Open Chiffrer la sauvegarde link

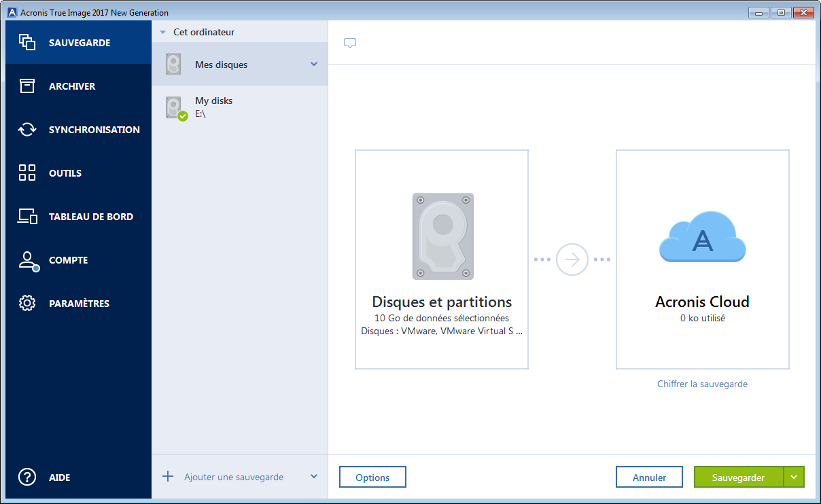click(702, 384)
